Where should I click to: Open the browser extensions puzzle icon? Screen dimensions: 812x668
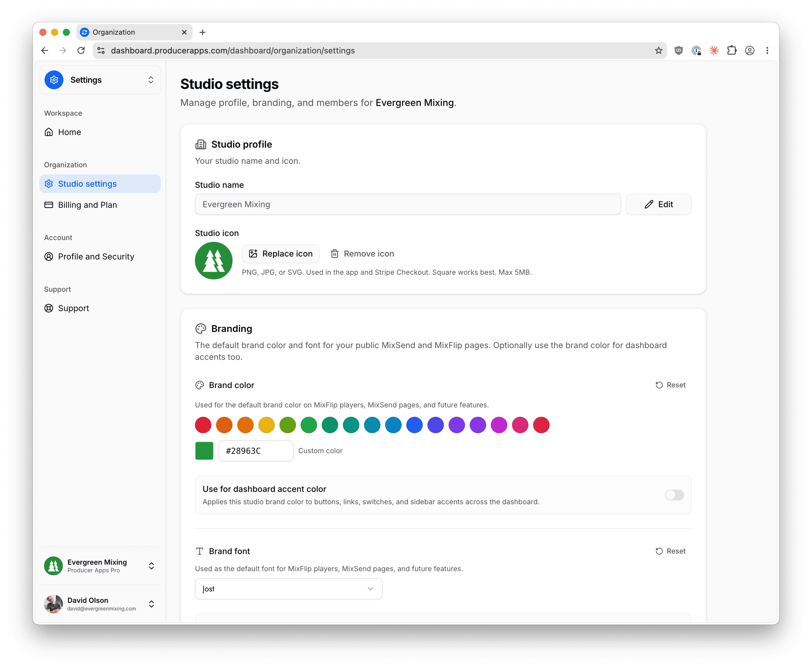coord(732,50)
